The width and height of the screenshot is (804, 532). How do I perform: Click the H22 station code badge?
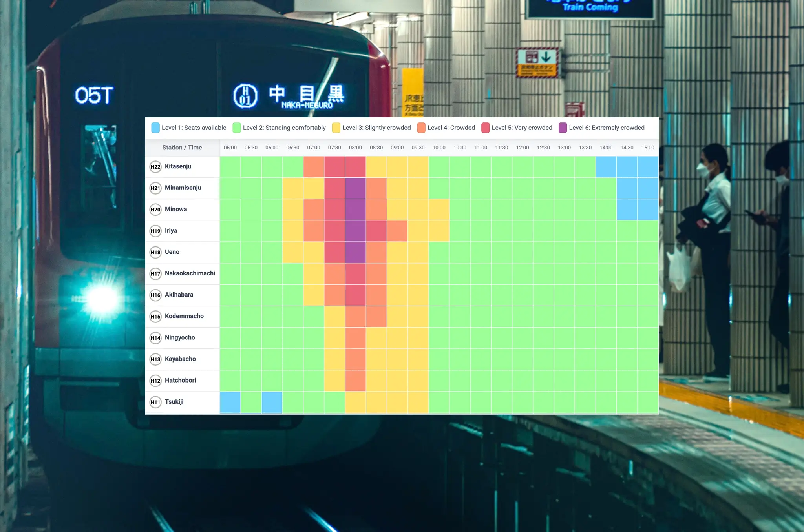click(x=155, y=167)
